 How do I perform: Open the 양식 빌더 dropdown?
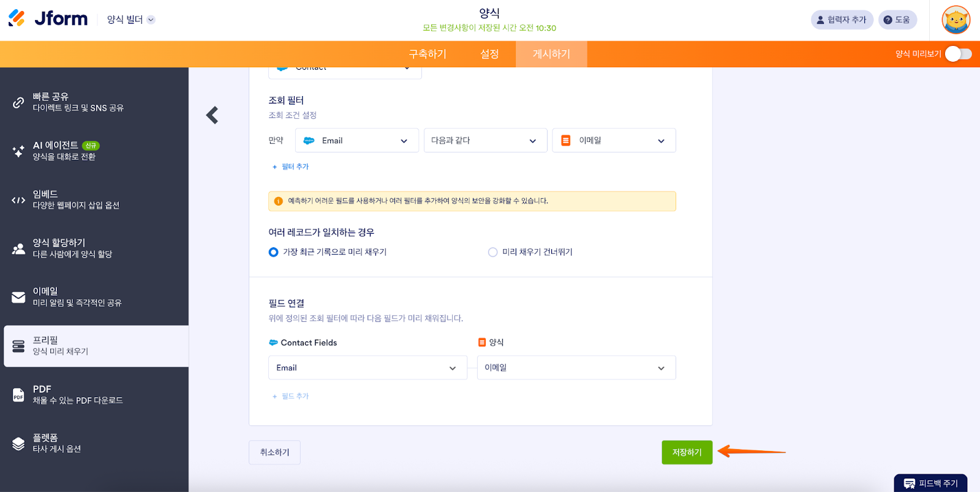click(131, 20)
